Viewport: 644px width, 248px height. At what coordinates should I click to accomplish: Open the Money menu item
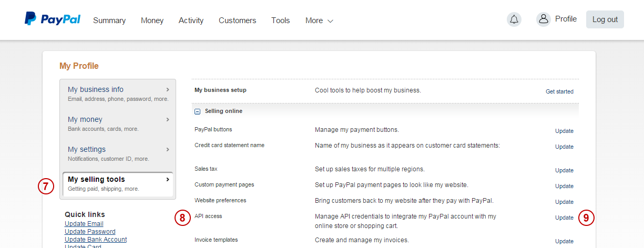click(x=152, y=20)
